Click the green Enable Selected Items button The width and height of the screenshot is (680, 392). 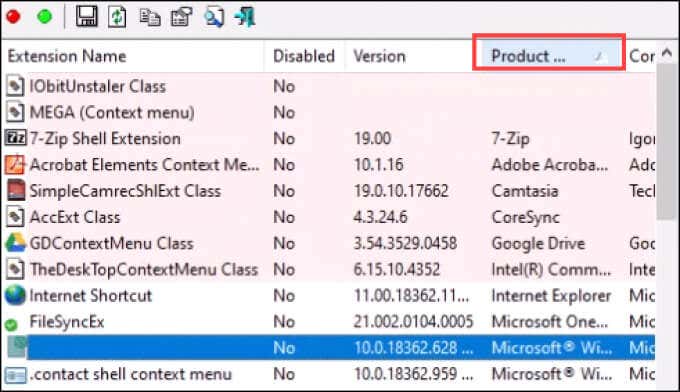[x=44, y=17]
